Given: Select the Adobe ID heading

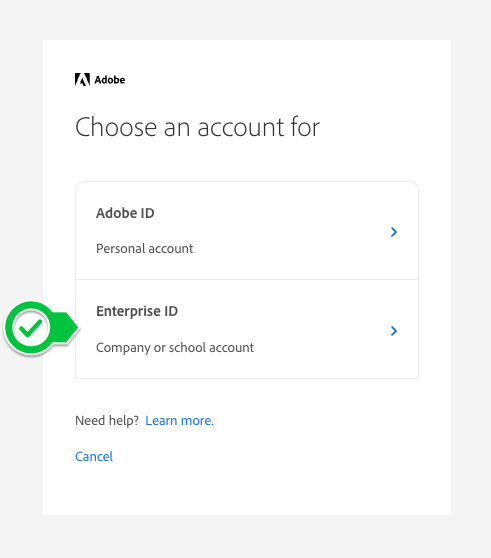Looking at the screenshot, I should coord(125,213).
